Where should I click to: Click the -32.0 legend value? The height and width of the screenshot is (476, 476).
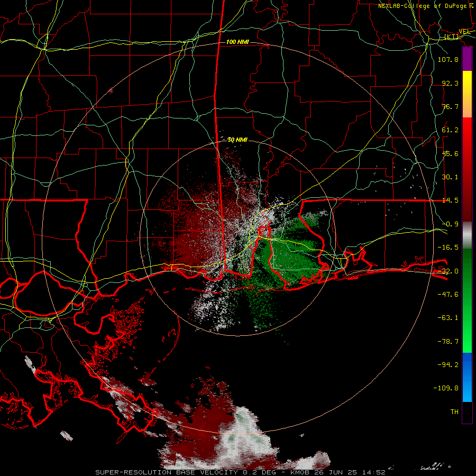448,271
